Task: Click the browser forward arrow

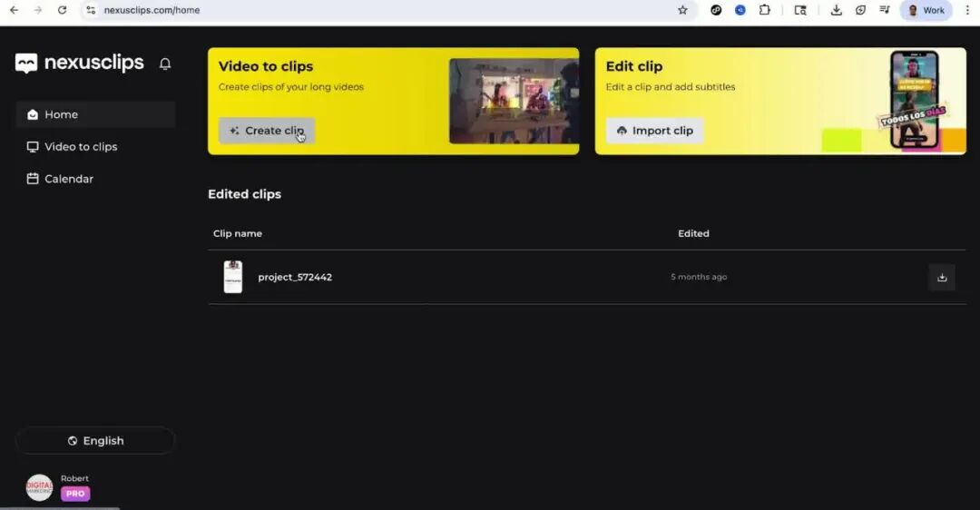Action: [x=38, y=10]
